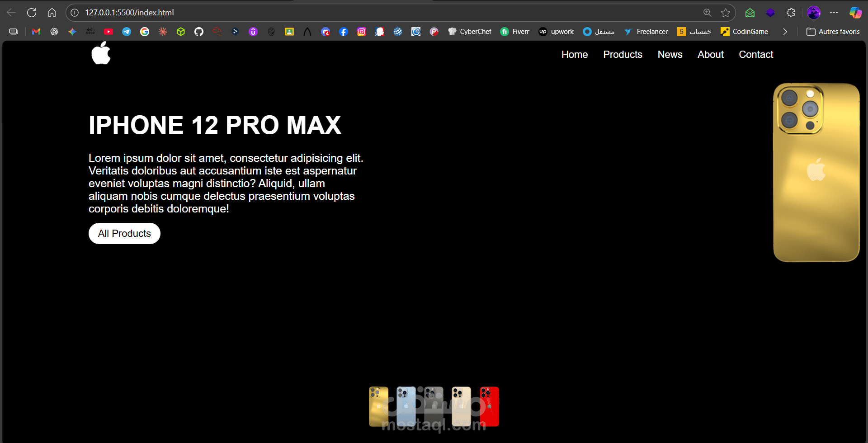
Task: Open the About nav link
Action: pyautogui.click(x=711, y=54)
